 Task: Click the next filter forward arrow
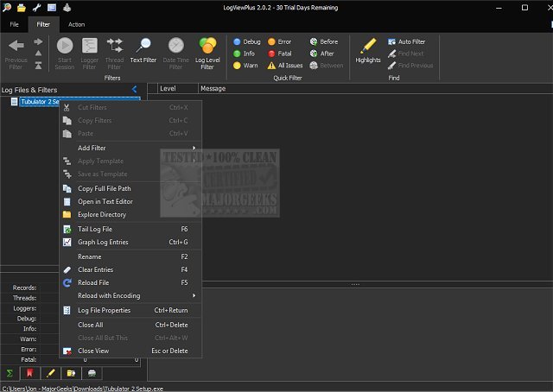[38, 41]
